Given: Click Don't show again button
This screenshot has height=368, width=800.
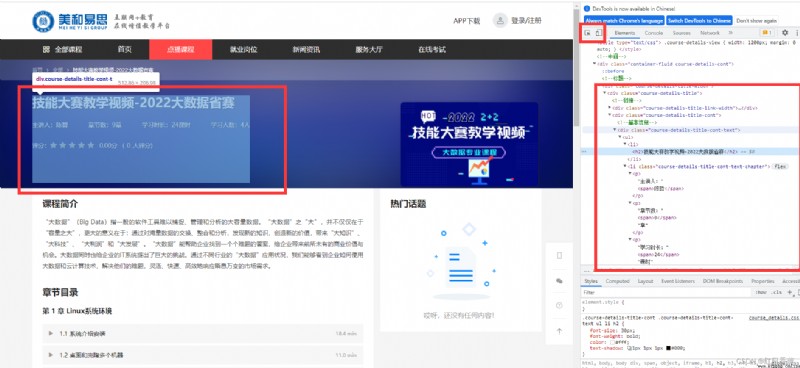Looking at the screenshot, I should point(757,20).
